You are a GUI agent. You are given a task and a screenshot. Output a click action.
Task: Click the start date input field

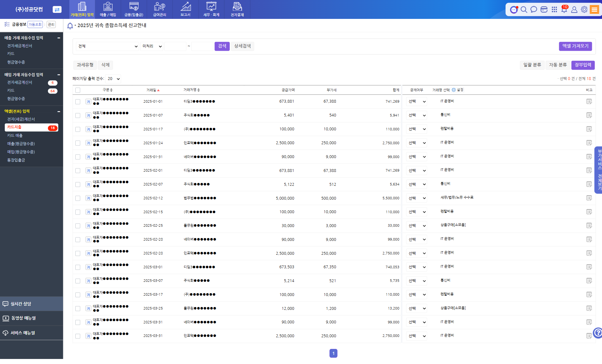175,46
